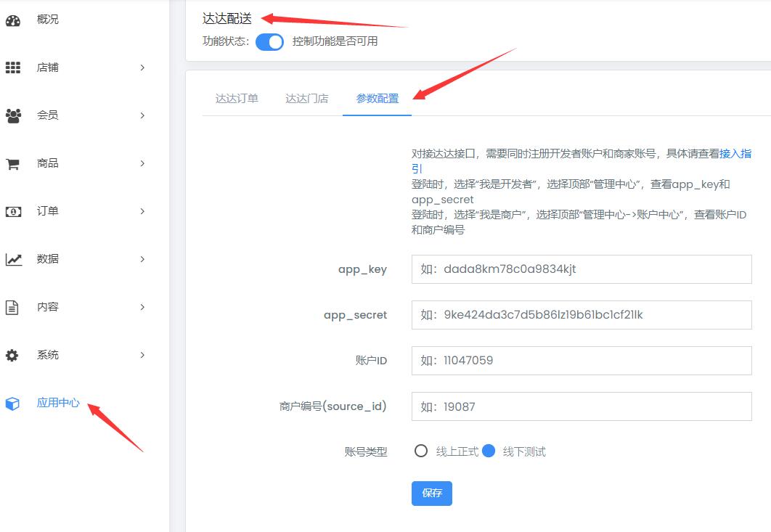
Task: Click the 内容 document icon
Action: (12, 307)
